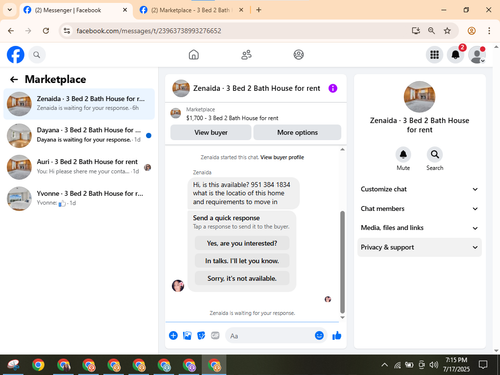Attach a photo file in composer
500x375 pixels.
187,335
